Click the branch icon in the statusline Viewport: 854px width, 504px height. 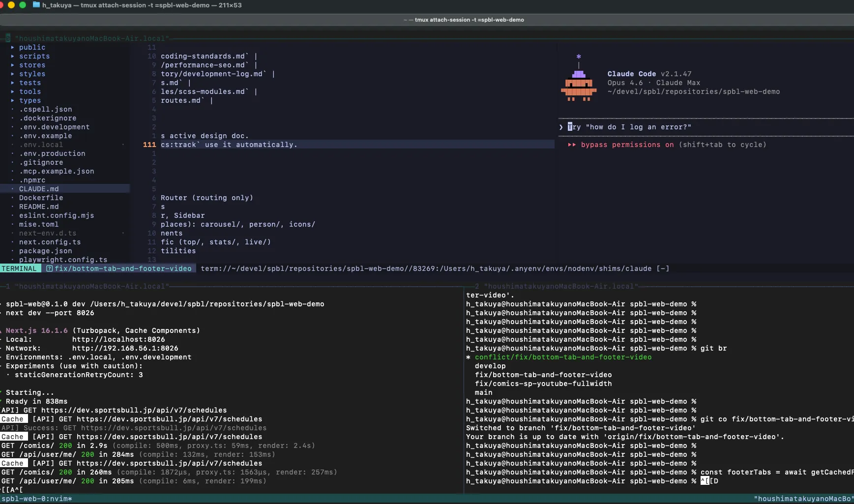pos(50,268)
